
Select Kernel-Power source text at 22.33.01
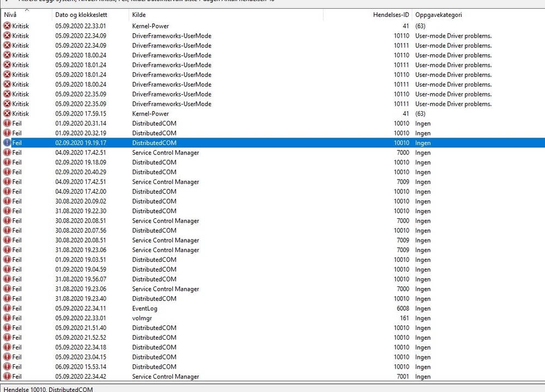[x=150, y=26]
